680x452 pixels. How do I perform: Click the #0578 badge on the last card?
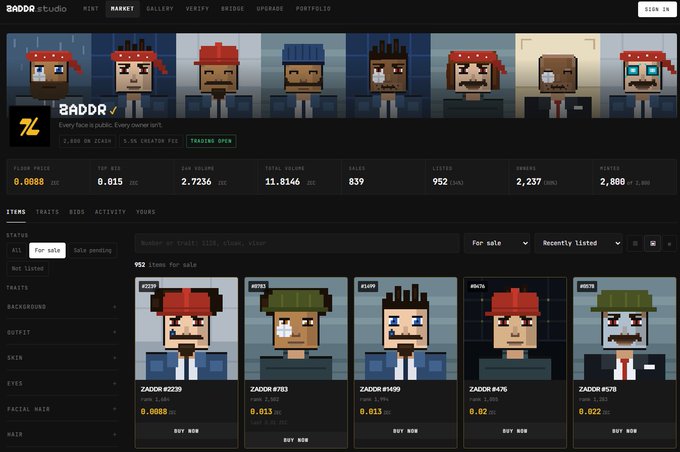587,286
